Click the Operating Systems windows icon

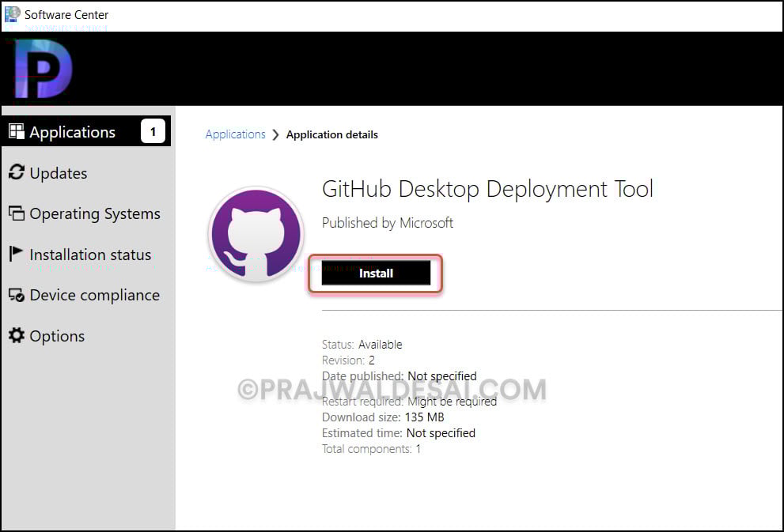click(x=17, y=213)
